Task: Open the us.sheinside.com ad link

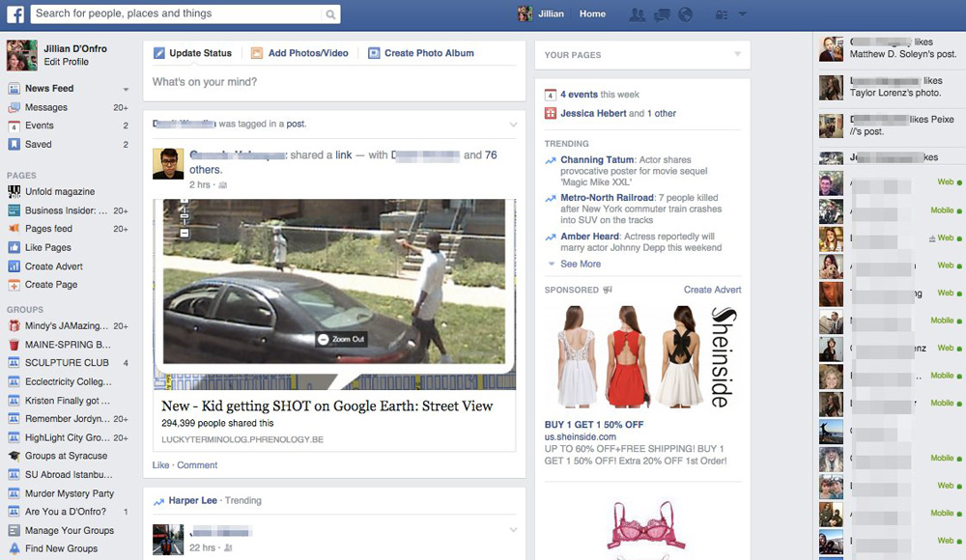Action: coord(580,436)
